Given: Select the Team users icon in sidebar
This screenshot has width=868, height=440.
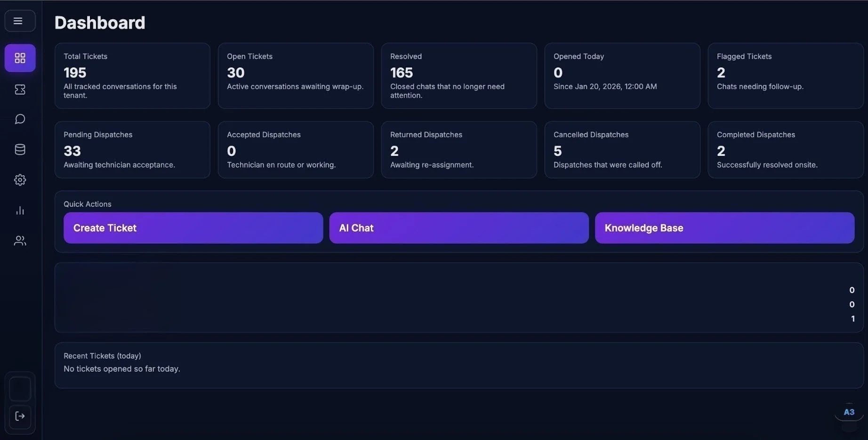Looking at the screenshot, I should [x=20, y=240].
